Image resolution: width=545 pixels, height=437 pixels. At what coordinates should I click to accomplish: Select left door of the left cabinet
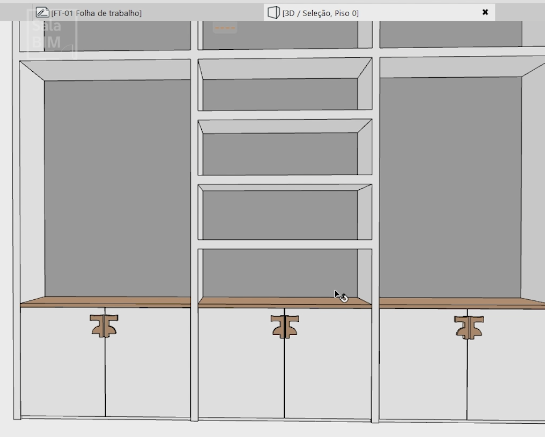pos(63,362)
